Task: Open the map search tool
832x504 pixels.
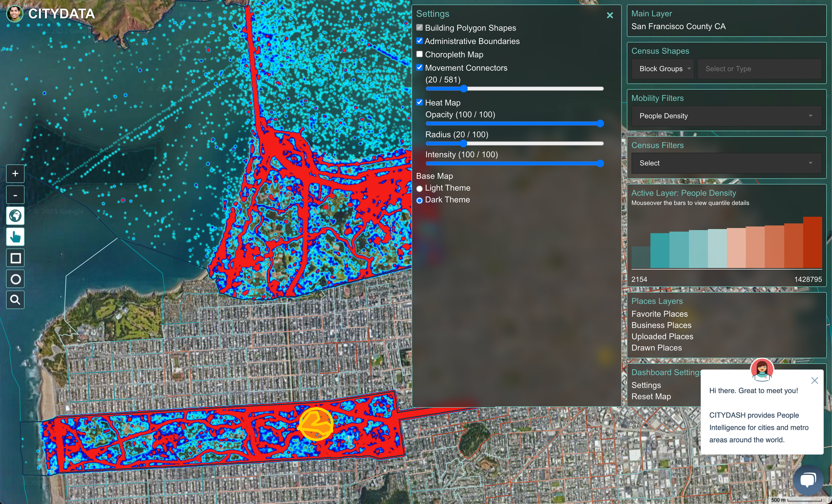Action: click(15, 299)
